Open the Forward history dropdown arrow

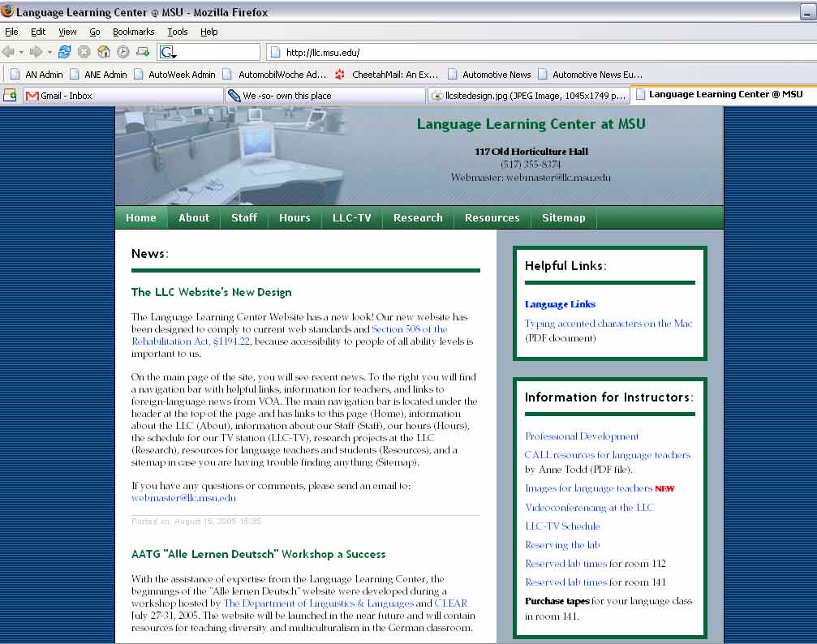click(x=49, y=53)
